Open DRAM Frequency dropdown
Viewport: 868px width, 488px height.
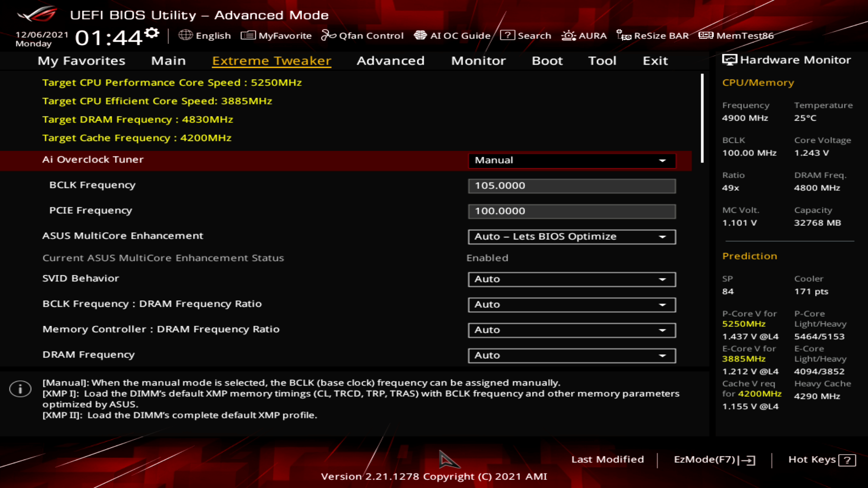572,356
